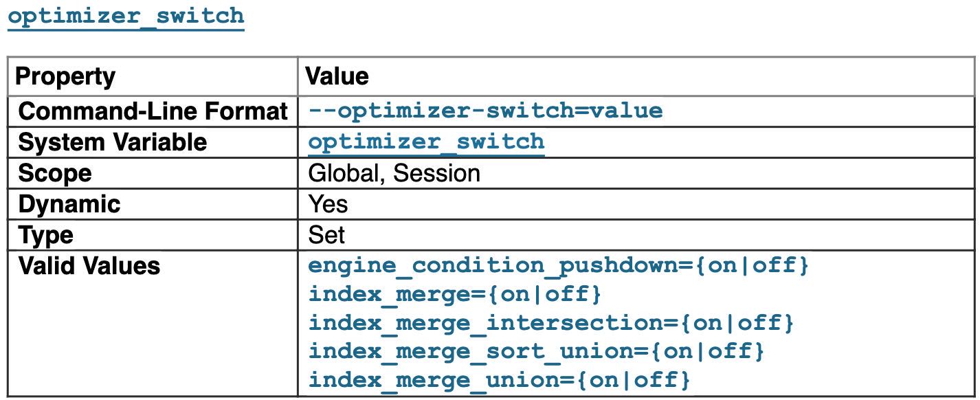
Task: Select the System Variable label cell
Action: tap(112, 142)
